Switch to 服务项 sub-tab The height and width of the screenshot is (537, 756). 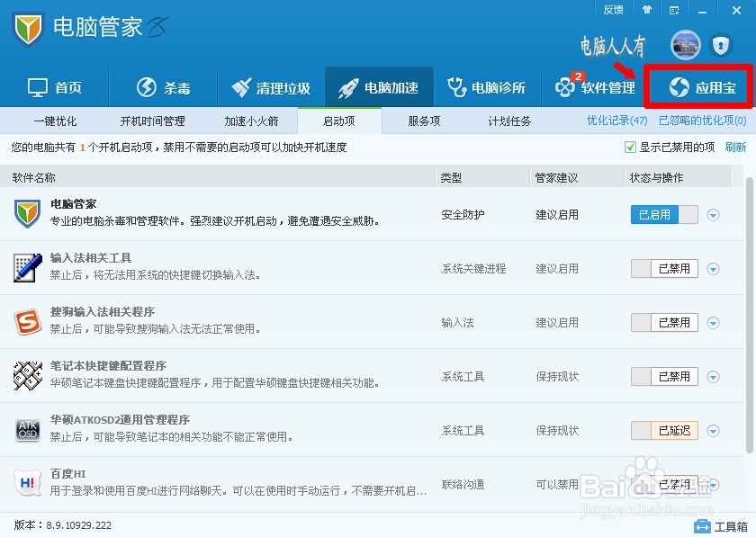(x=424, y=121)
